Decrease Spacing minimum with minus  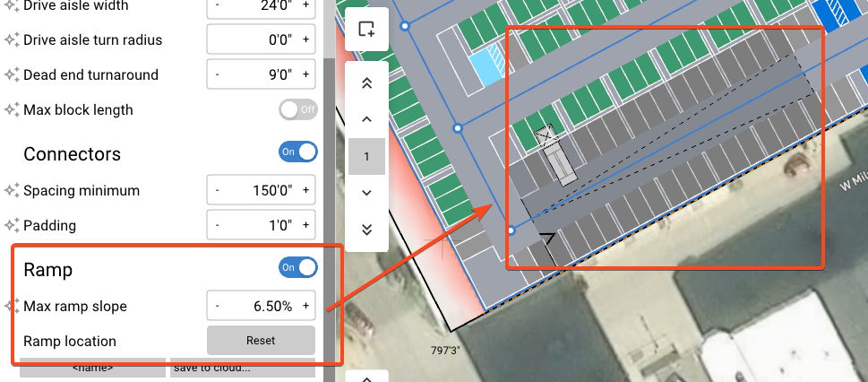point(218,191)
